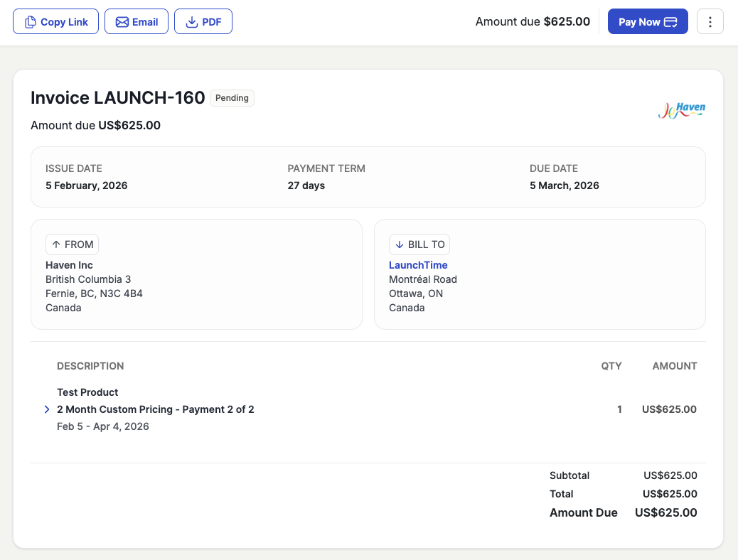Open the three-dot more options menu
This screenshot has width=738, height=560.
click(710, 22)
